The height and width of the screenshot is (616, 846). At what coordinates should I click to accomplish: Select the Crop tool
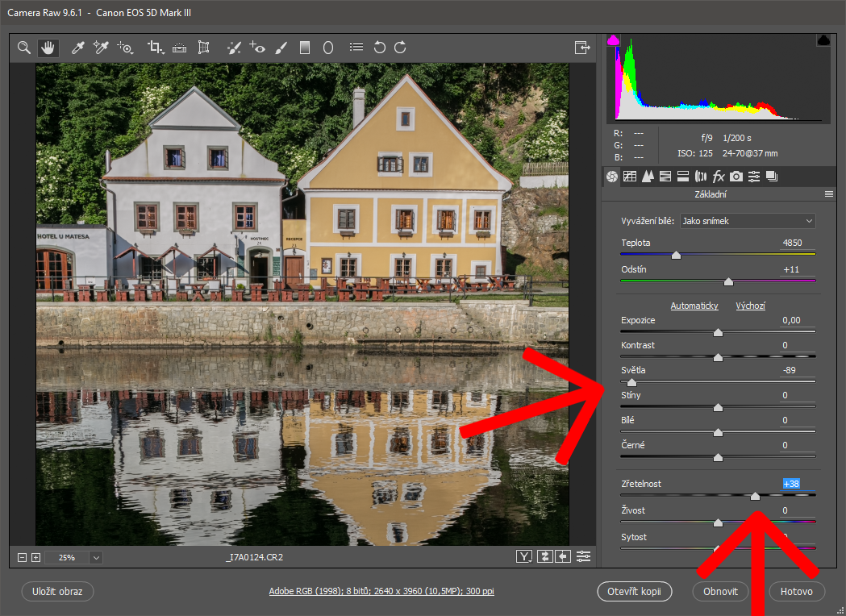click(x=155, y=48)
